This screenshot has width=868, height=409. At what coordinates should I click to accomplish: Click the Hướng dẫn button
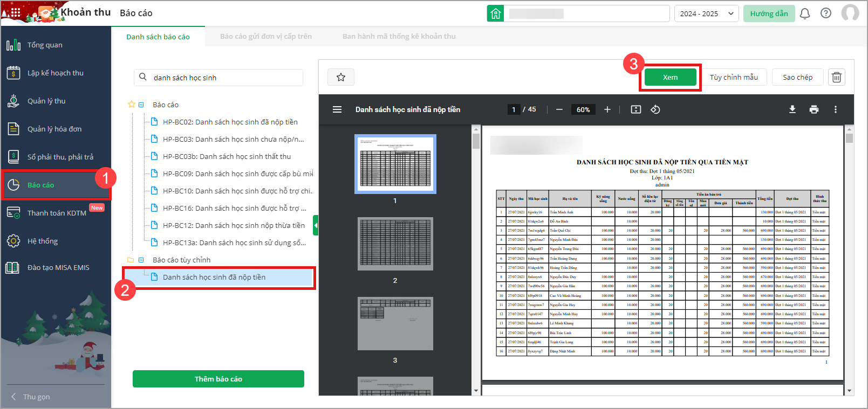769,13
